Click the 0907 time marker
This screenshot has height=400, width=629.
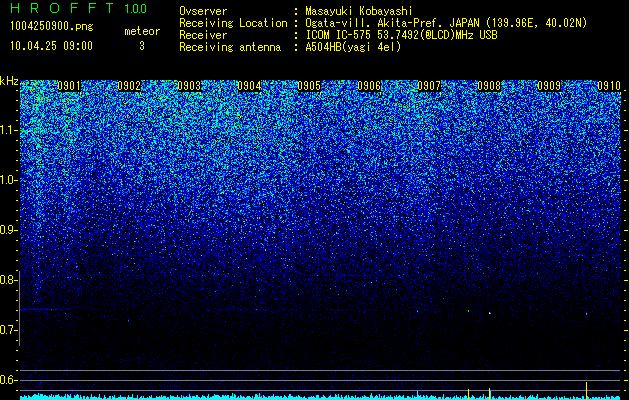coord(429,86)
